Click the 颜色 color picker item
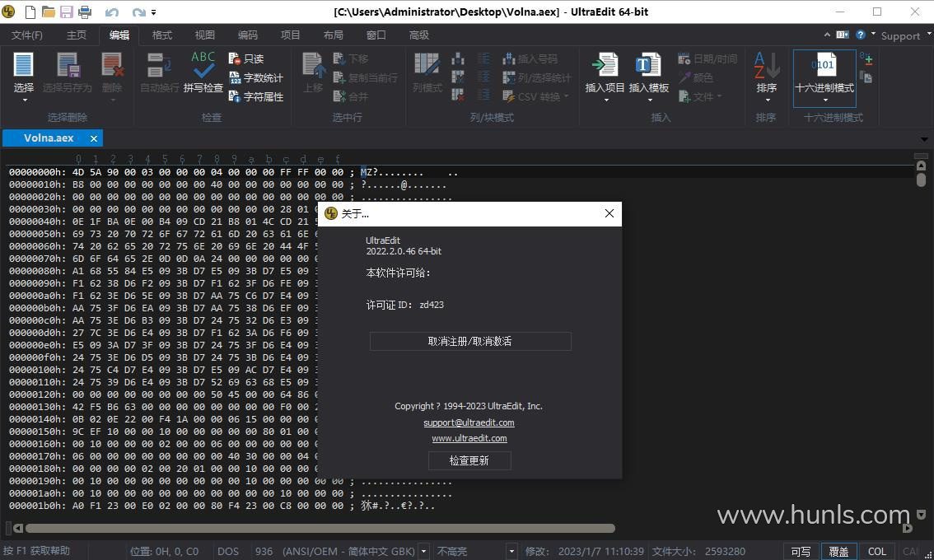 [695, 77]
